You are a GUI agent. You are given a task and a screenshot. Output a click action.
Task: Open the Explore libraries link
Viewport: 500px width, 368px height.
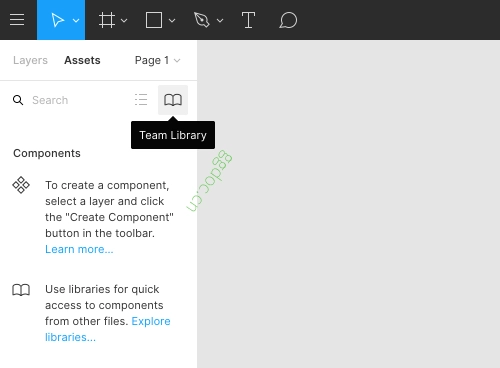[108, 329]
